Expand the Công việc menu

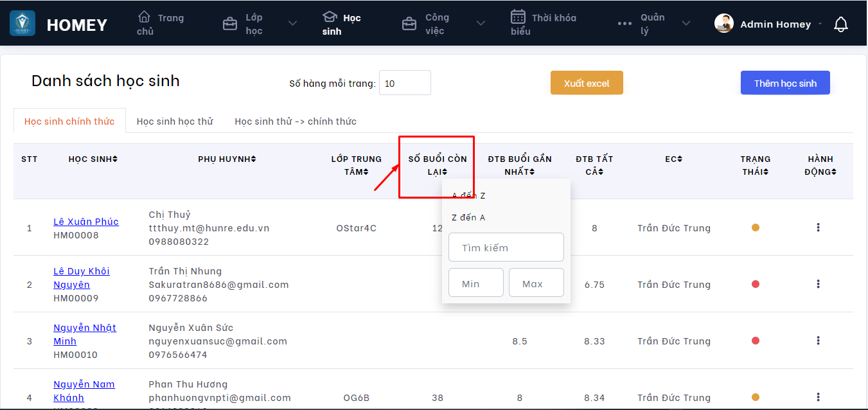coord(481,24)
